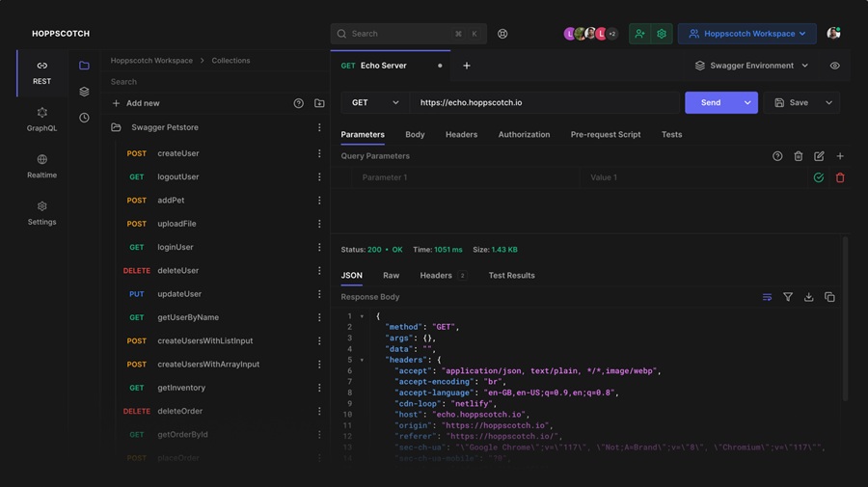Switch to the Raw response tab

pyautogui.click(x=391, y=275)
